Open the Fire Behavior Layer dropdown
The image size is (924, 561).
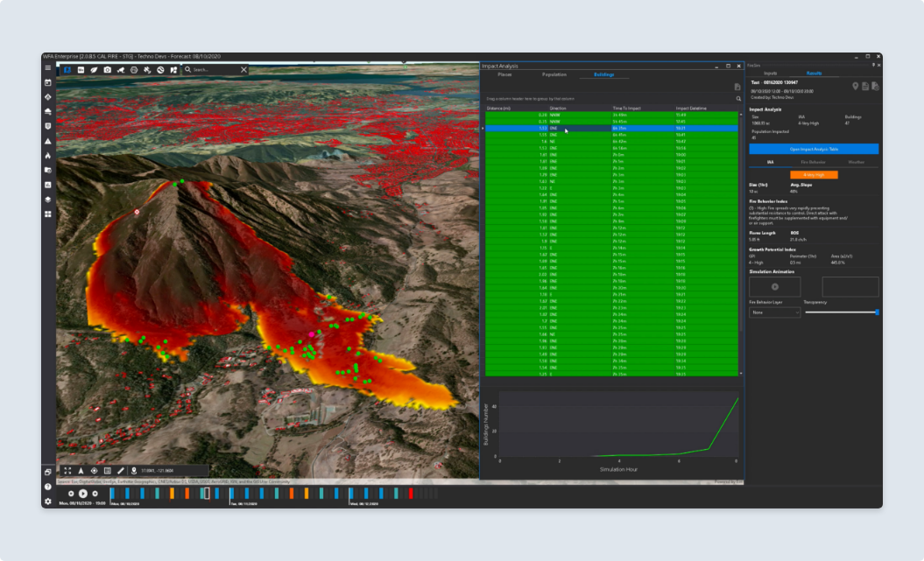(774, 312)
